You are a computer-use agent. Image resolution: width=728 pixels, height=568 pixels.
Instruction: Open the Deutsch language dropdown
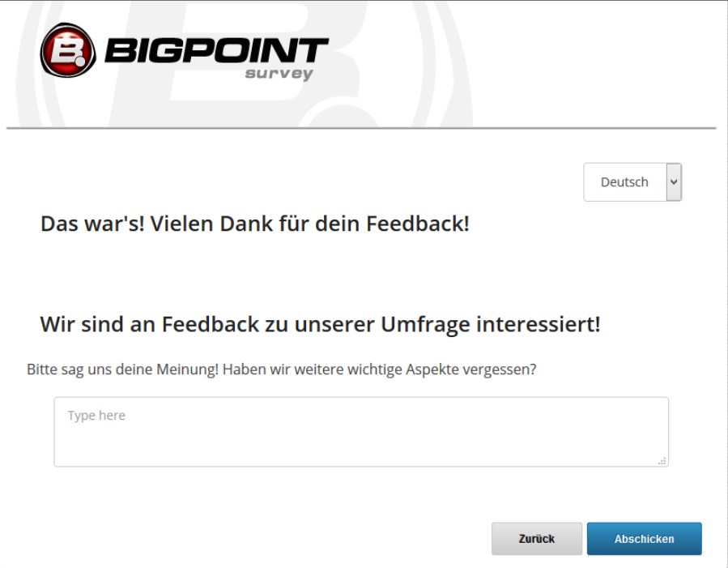pyautogui.click(x=632, y=182)
